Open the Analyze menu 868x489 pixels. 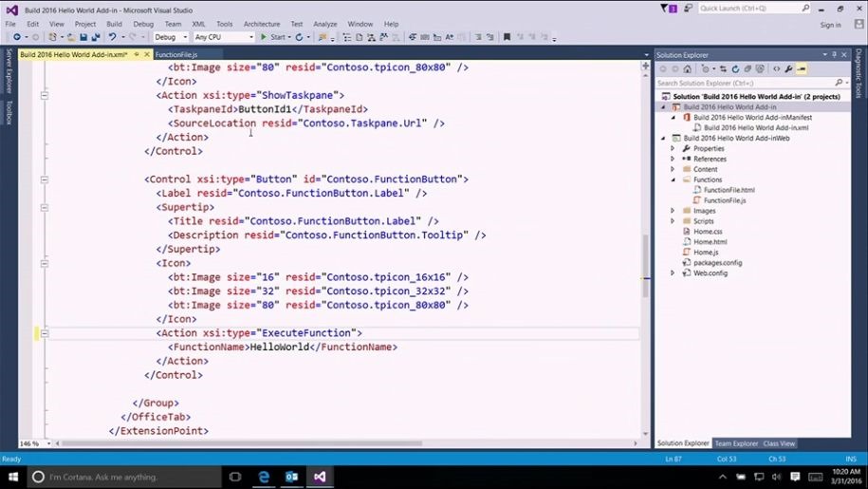tap(325, 24)
